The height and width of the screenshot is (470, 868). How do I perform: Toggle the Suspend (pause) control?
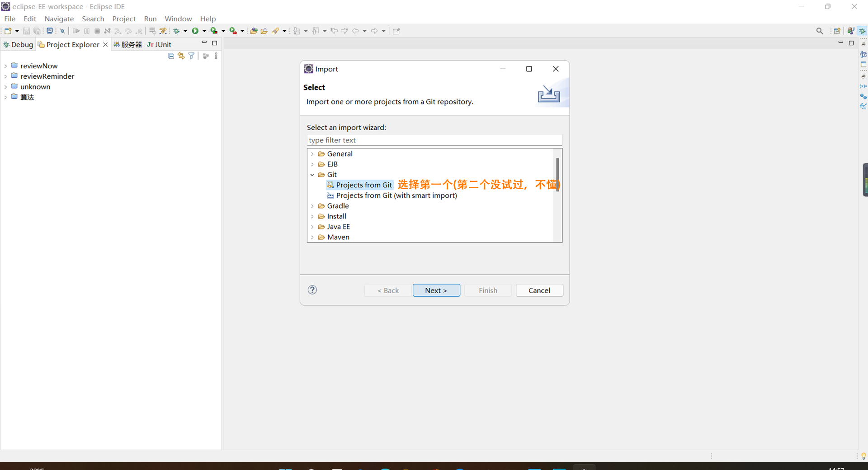tap(87, 30)
